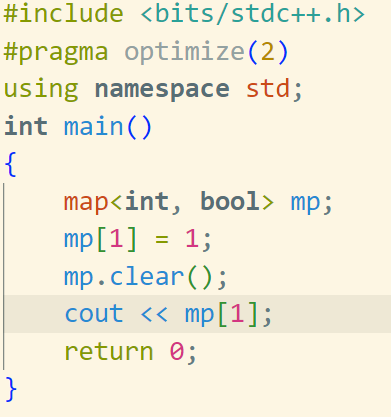
Task: Place cursor on number 2 in optimize
Action: [268, 52]
